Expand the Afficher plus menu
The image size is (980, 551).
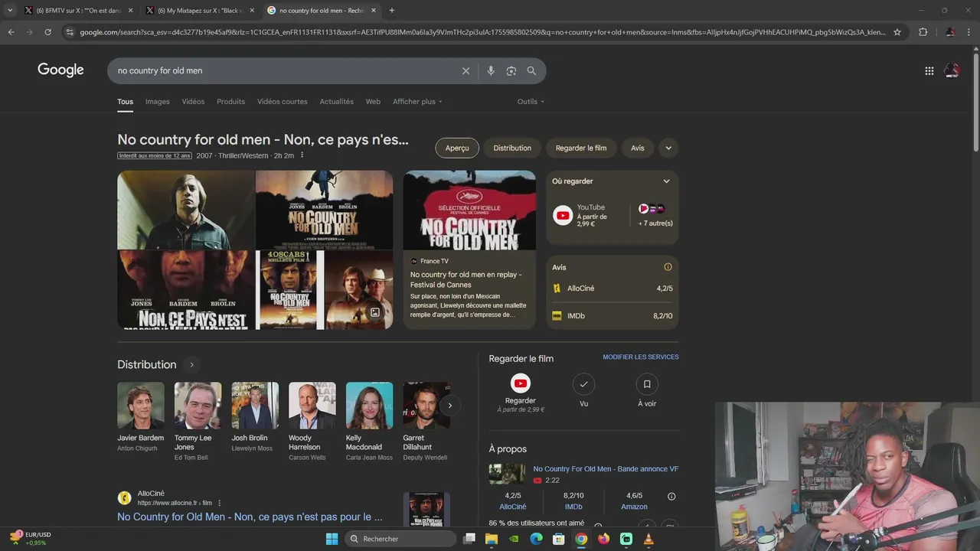coord(417,102)
